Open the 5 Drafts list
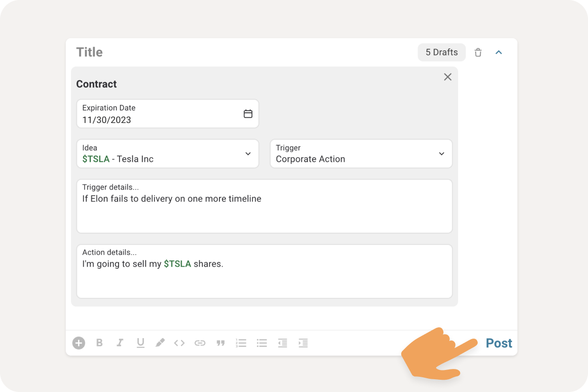 point(442,52)
